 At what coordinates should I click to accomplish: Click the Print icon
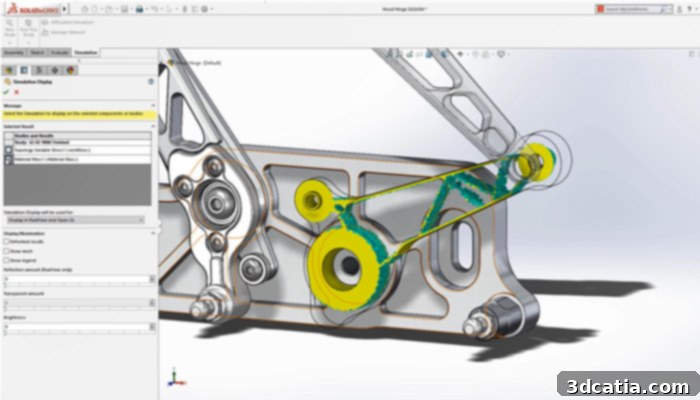tap(140, 8)
